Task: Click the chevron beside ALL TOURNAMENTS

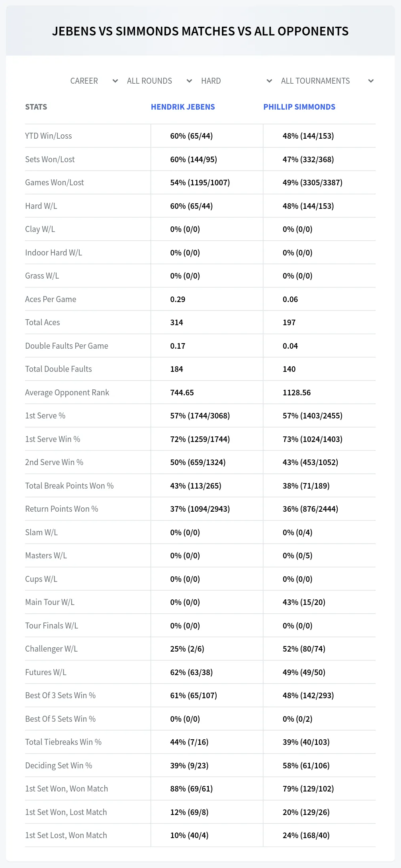Action: coord(371,81)
